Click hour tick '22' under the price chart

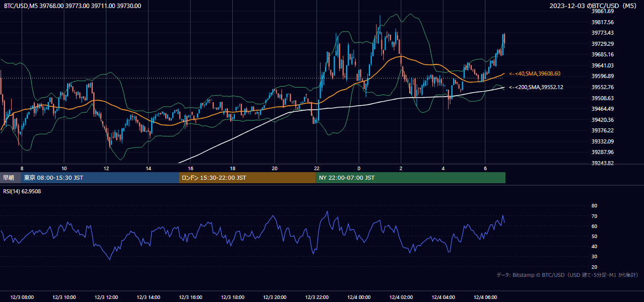[x=316, y=168]
